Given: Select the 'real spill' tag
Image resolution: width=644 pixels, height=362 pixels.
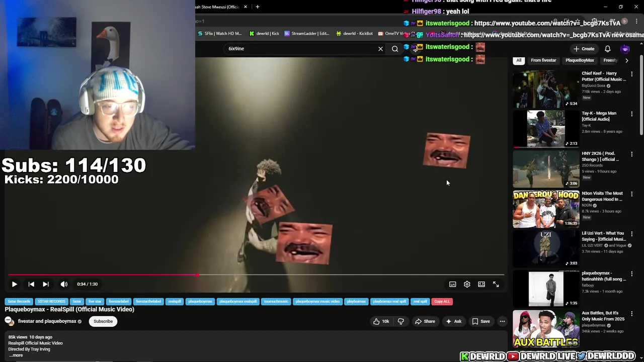Looking at the screenshot, I should [x=420, y=301].
